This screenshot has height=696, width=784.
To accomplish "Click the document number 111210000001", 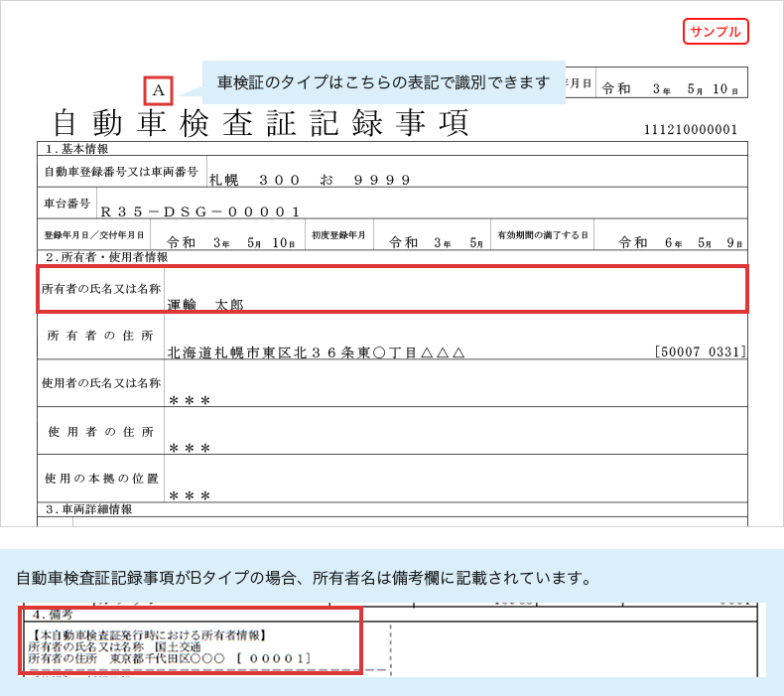I will coord(691,130).
